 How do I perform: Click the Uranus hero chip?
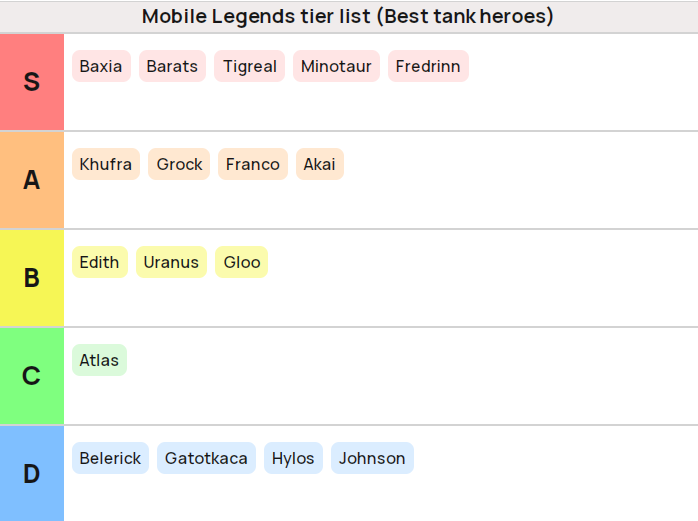tap(171, 262)
